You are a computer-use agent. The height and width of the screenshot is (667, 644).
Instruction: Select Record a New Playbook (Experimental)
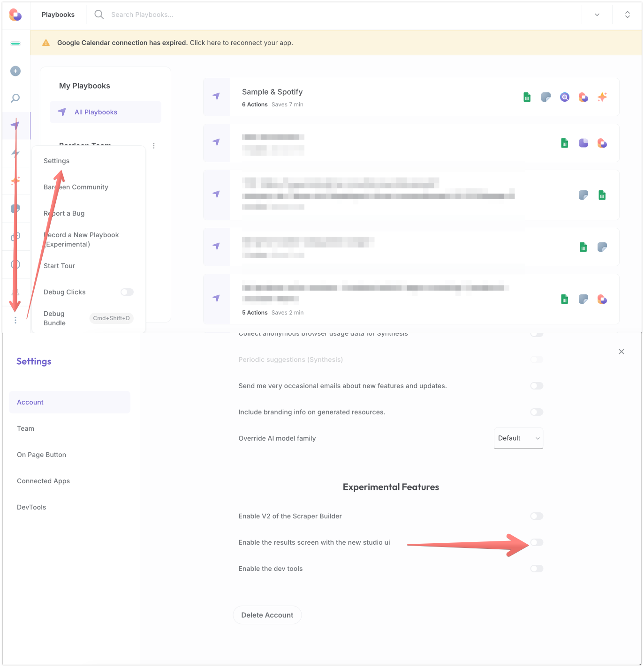coord(81,240)
